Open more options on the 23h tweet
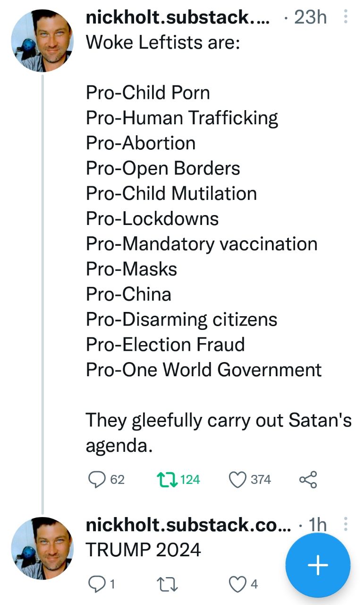The image size is (364, 605). coord(347,18)
